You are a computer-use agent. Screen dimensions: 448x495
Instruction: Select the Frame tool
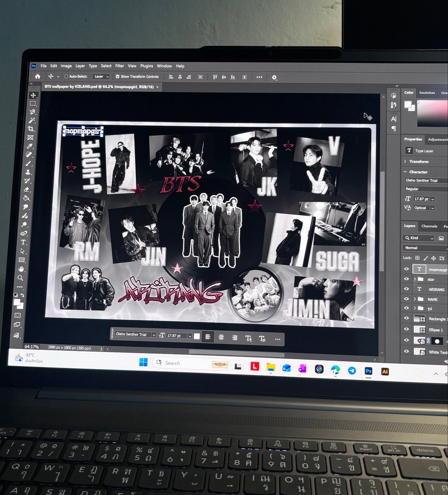[30, 138]
